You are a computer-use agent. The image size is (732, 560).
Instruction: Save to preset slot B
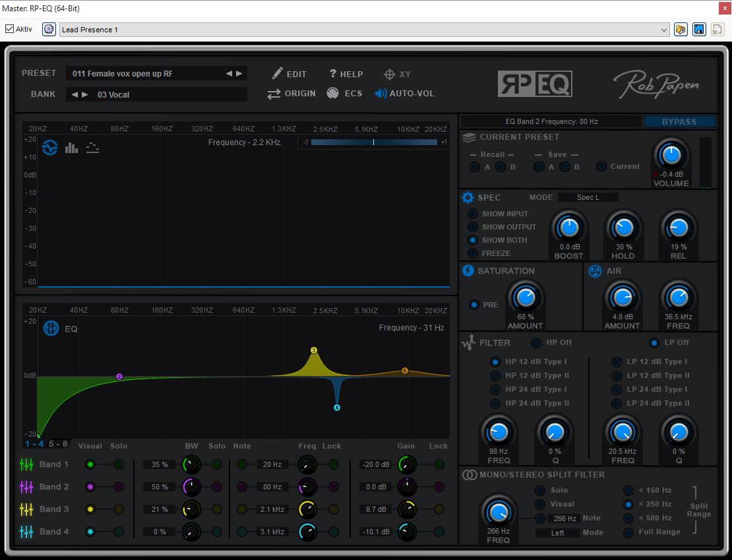564,167
